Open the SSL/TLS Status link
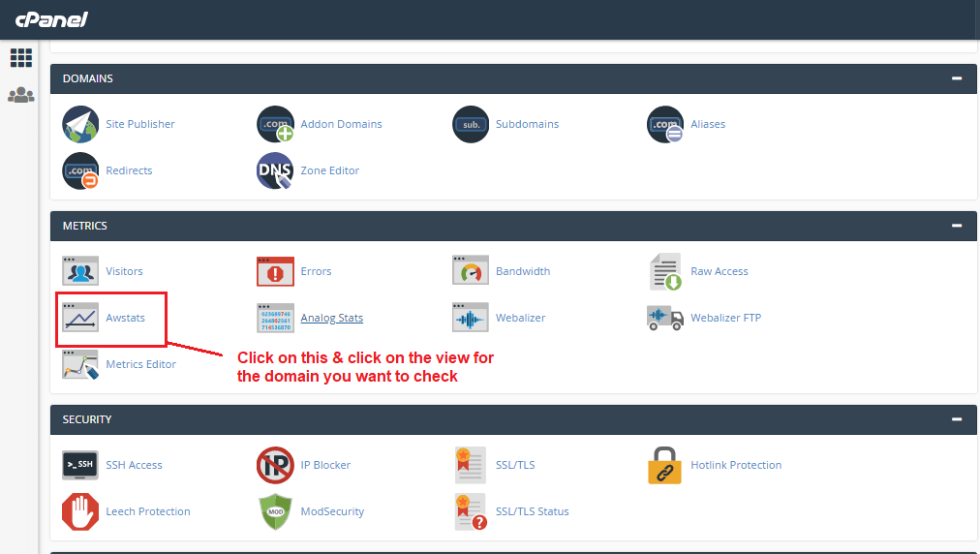Screen dimensions: 980x554 532,511
